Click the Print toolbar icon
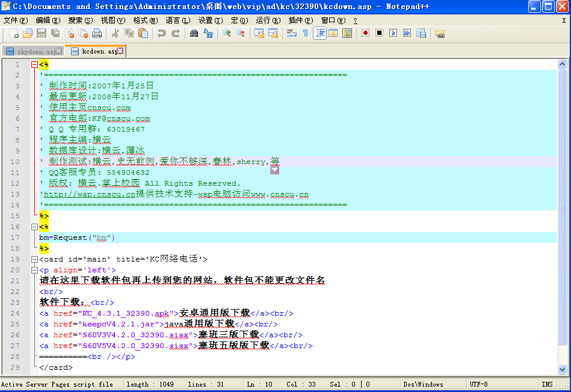The height and width of the screenshot is (392, 571). [x=97, y=33]
